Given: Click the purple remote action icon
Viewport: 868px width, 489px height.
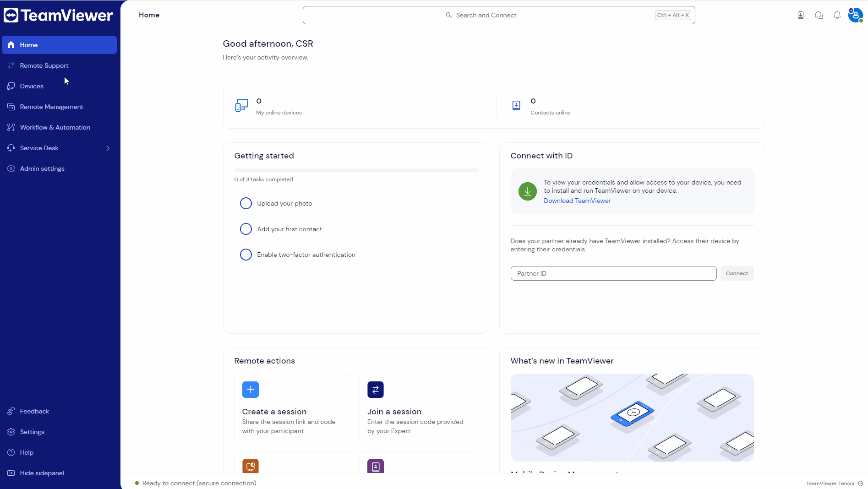Looking at the screenshot, I should (376, 466).
